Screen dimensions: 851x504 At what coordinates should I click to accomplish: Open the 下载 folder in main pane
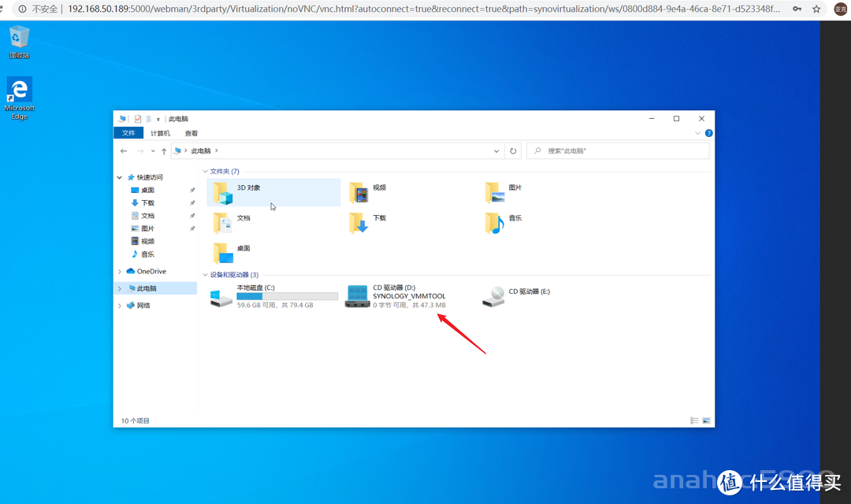pyautogui.click(x=369, y=223)
